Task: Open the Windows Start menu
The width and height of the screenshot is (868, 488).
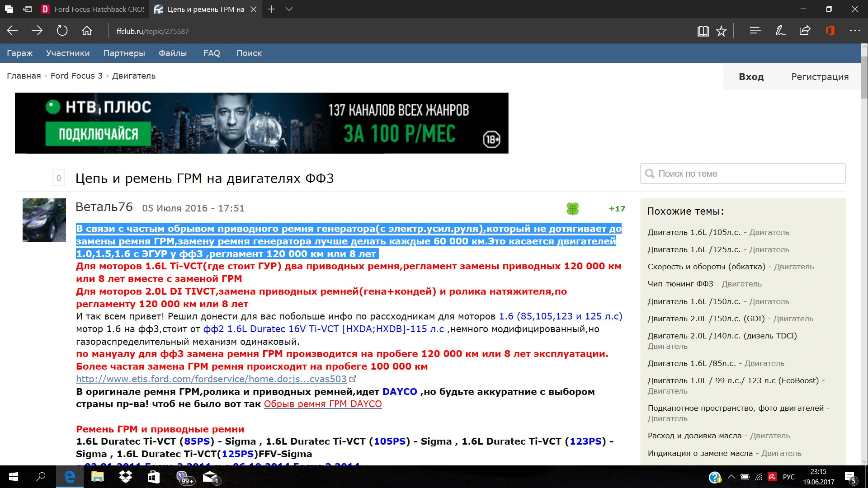Action: [x=14, y=477]
